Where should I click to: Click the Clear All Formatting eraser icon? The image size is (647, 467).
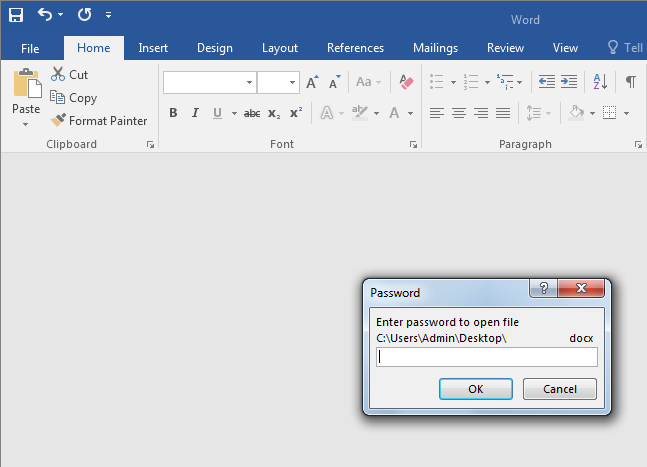pos(406,82)
